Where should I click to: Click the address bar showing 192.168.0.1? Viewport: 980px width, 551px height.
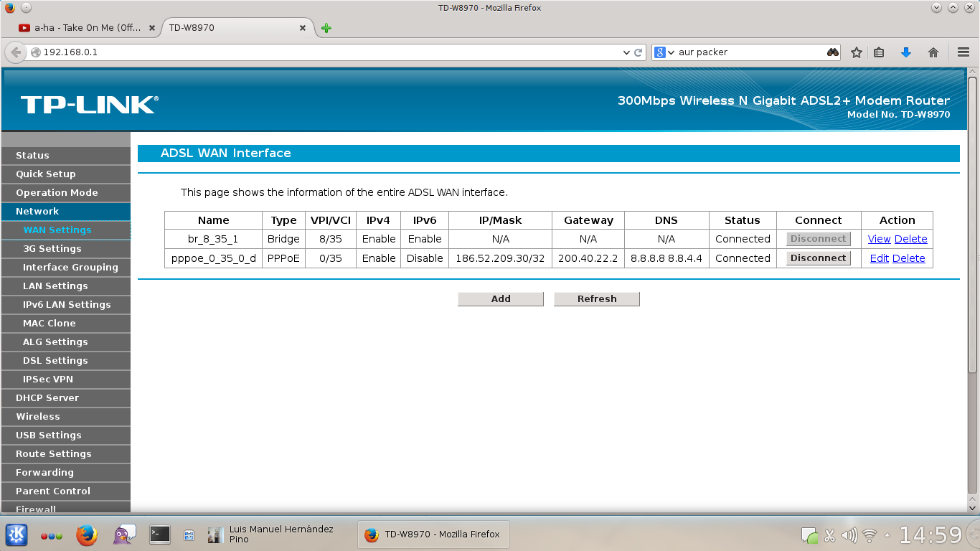[x=330, y=52]
